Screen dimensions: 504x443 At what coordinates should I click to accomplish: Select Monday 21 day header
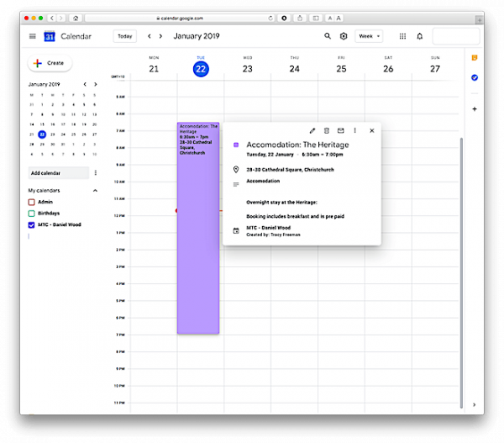coord(154,66)
